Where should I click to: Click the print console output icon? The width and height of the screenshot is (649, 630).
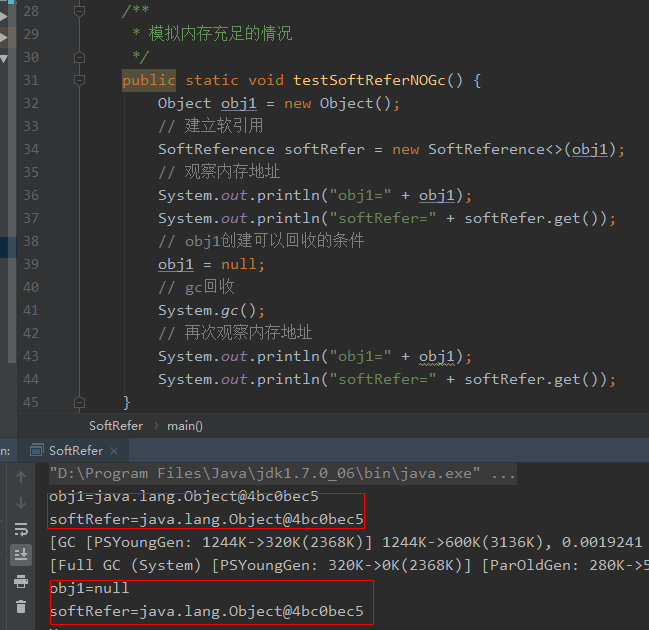click(x=21, y=582)
